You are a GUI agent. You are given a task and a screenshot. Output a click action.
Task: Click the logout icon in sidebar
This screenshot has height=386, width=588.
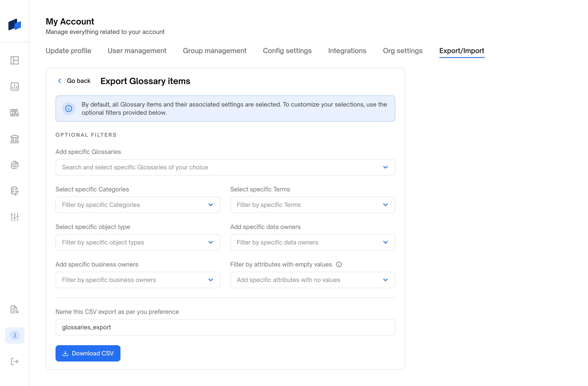tap(14, 362)
